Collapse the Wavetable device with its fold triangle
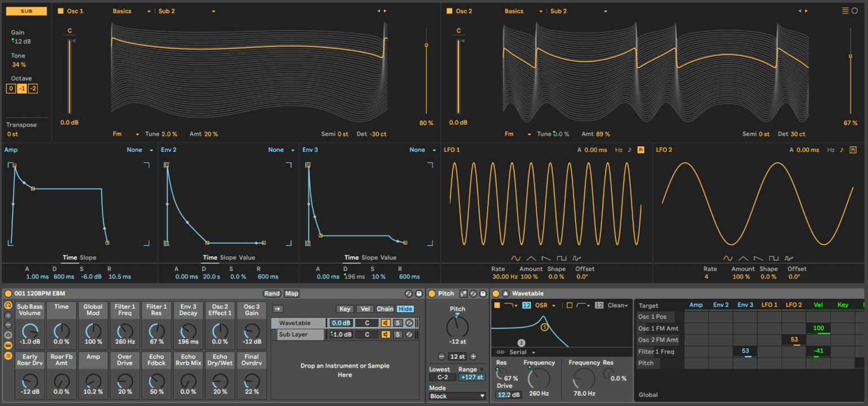Screen dimensions: 868x406 (505, 293)
